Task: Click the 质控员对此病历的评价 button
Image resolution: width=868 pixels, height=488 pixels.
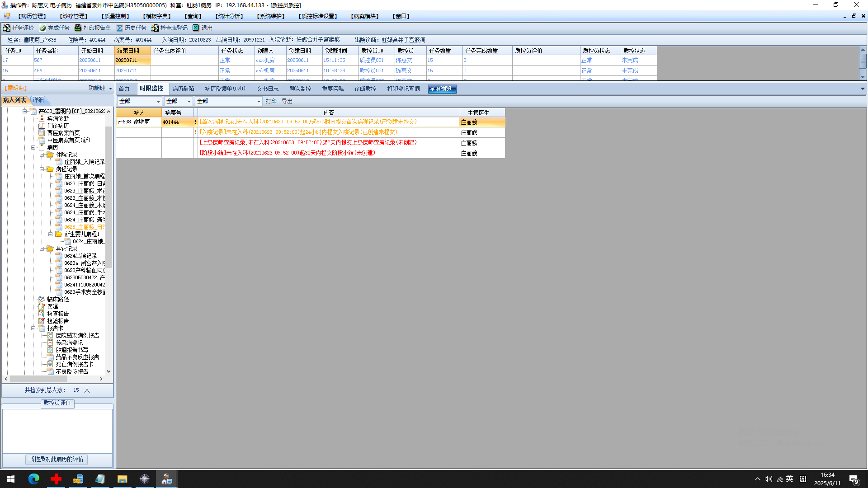Action: 57,459
